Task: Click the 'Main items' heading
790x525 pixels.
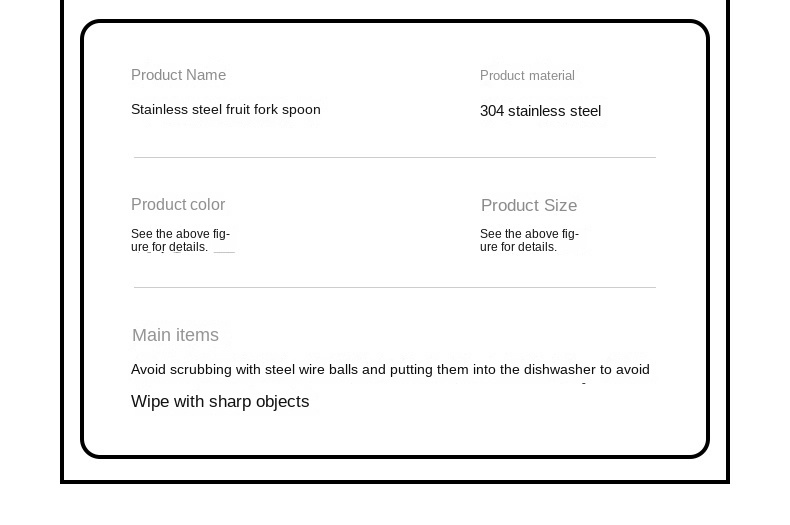Action: tap(175, 335)
